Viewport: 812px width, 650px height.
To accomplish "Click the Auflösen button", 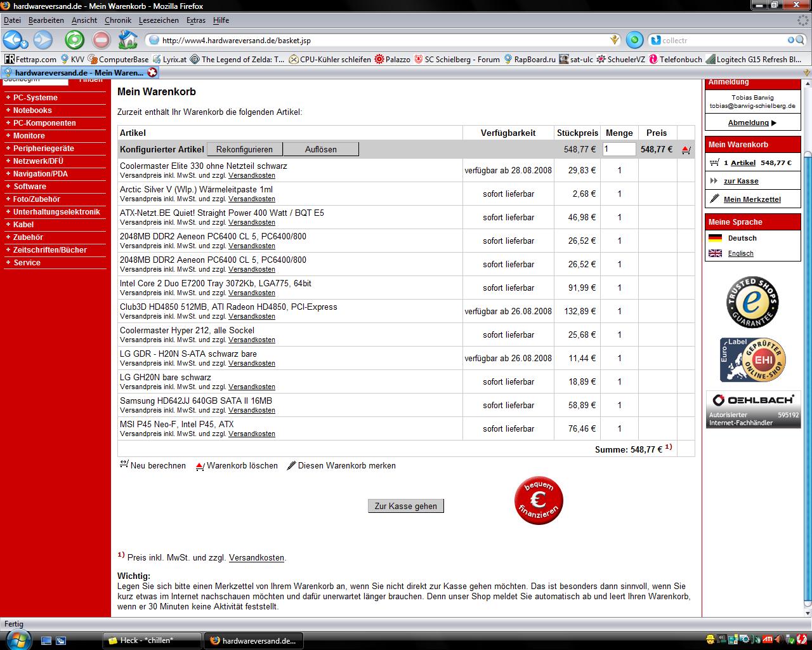I will [321, 149].
